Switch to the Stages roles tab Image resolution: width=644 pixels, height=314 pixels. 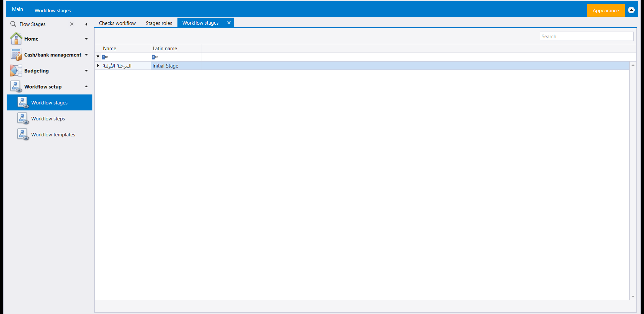(x=159, y=23)
